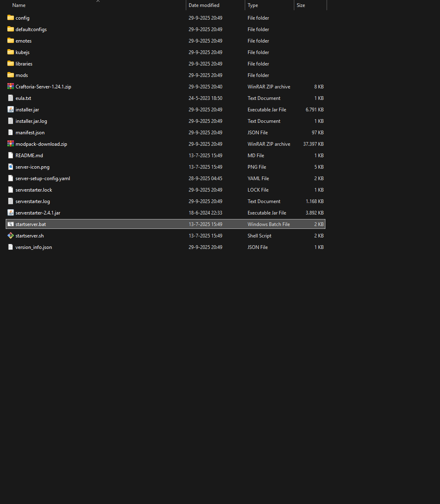Image resolution: width=440 pixels, height=504 pixels.
Task: Select the manifest.json file name
Action: (30, 133)
